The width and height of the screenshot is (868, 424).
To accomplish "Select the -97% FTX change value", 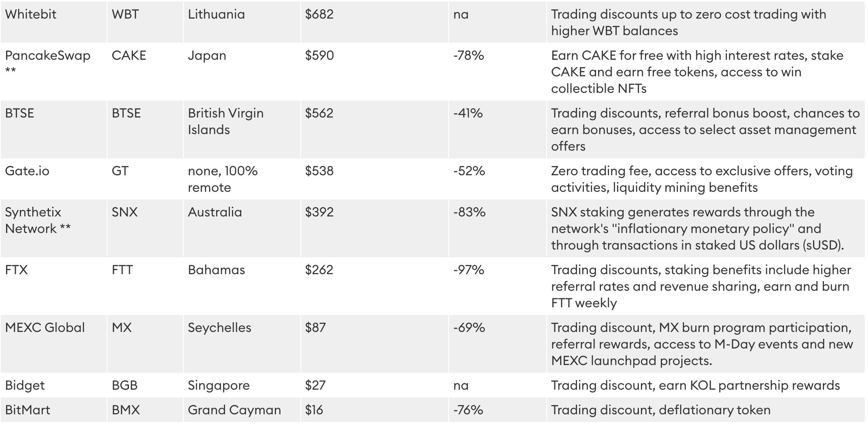I will click(469, 270).
